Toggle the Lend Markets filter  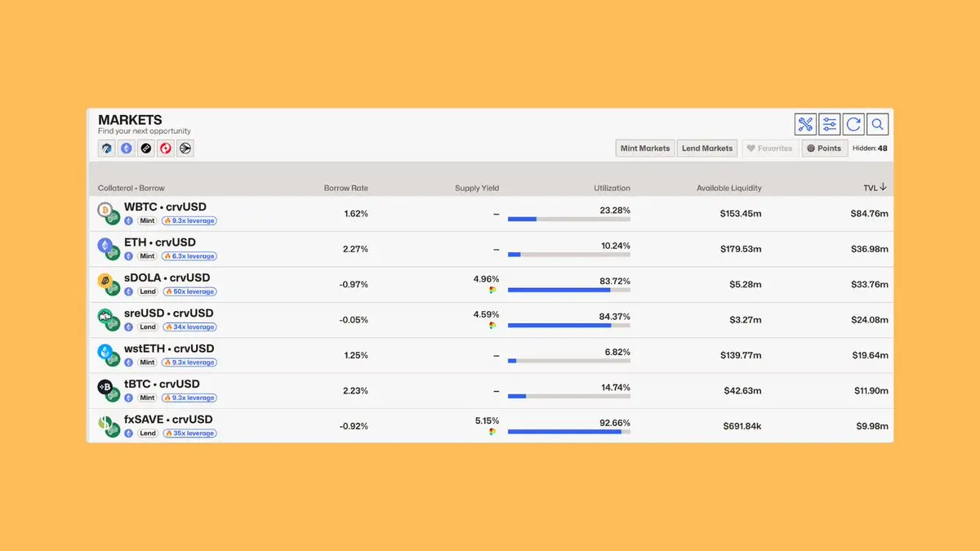click(x=707, y=149)
